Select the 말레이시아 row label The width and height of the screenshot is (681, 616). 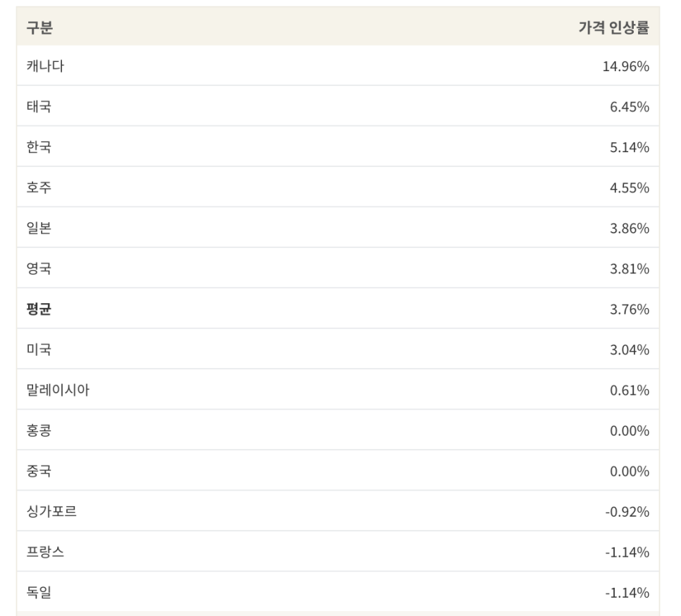[x=58, y=389]
